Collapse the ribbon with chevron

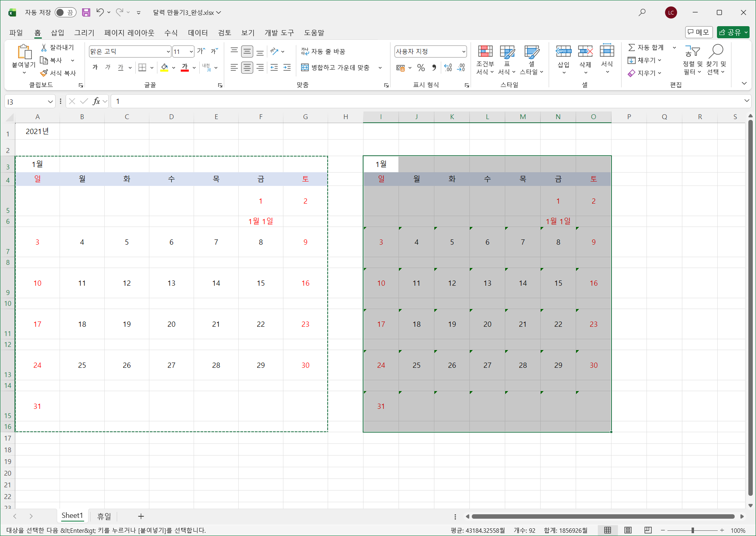744,83
